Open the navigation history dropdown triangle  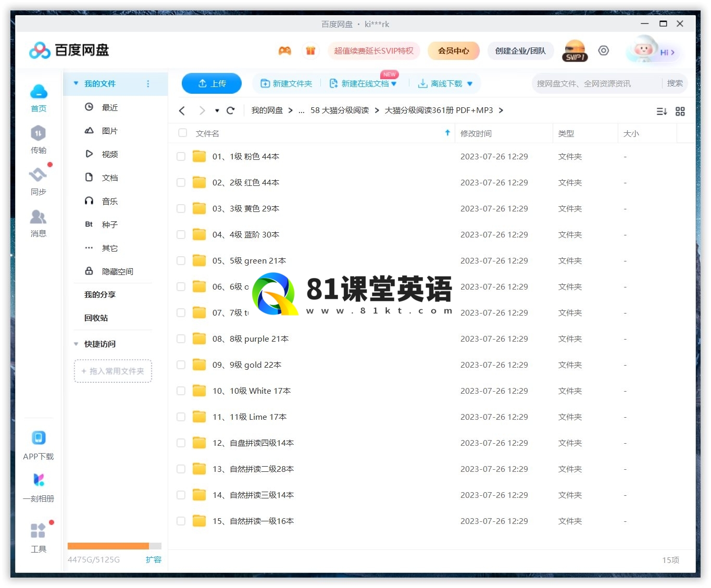point(217,110)
